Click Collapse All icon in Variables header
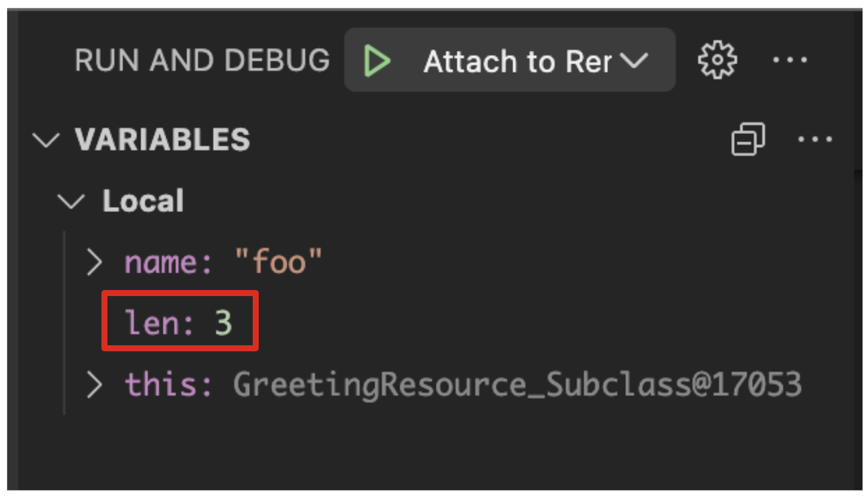 748,139
